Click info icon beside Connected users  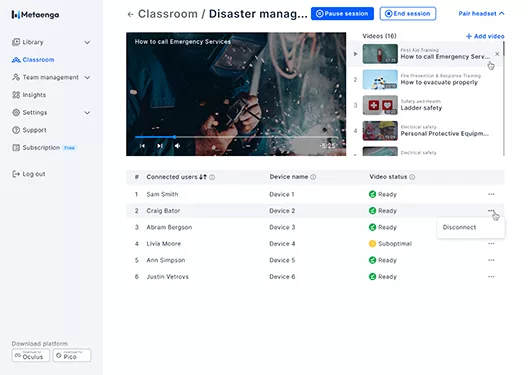pos(212,177)
